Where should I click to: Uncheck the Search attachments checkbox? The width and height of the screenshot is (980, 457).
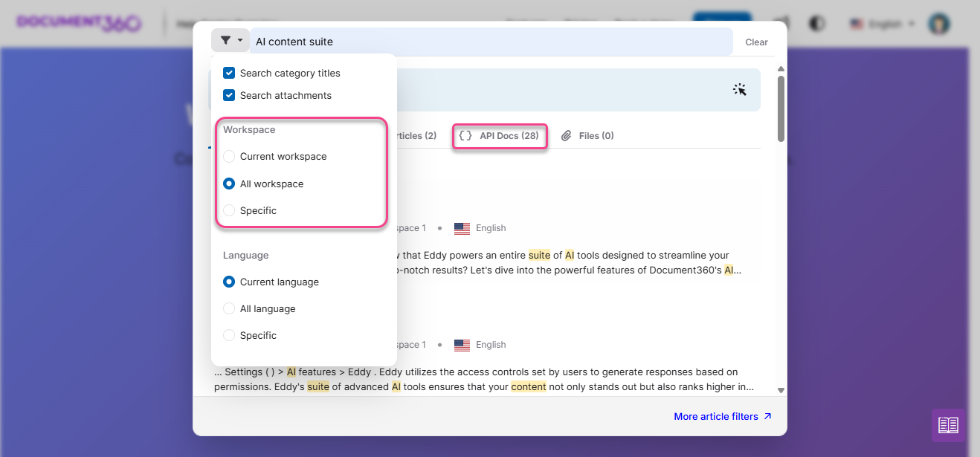[229, 95]
